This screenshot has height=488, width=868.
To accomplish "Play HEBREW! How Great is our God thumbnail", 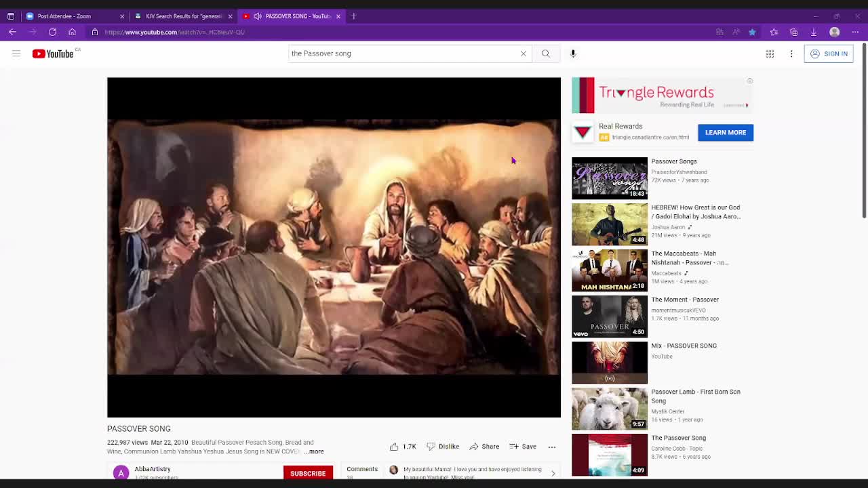I will click(610, 224).
